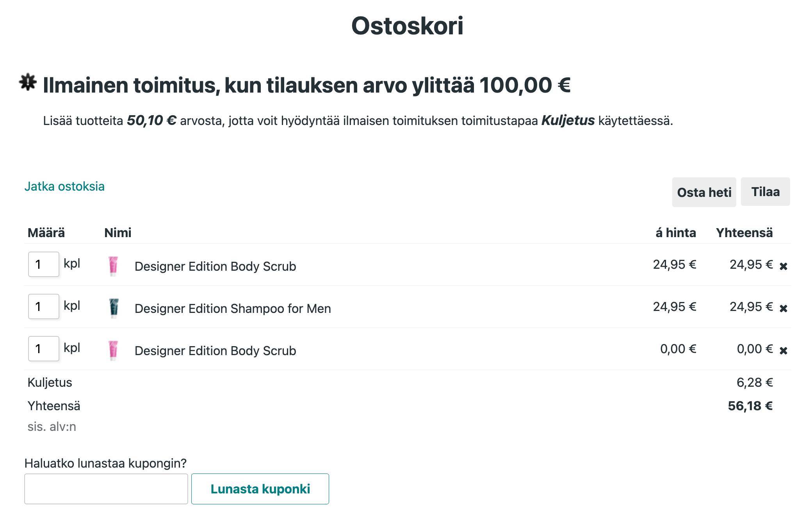Click the free 0,00 € Body Scrub product name
The width and height of the screenshot is (812, 518).
pyautogui.click(x=215, y=351)
